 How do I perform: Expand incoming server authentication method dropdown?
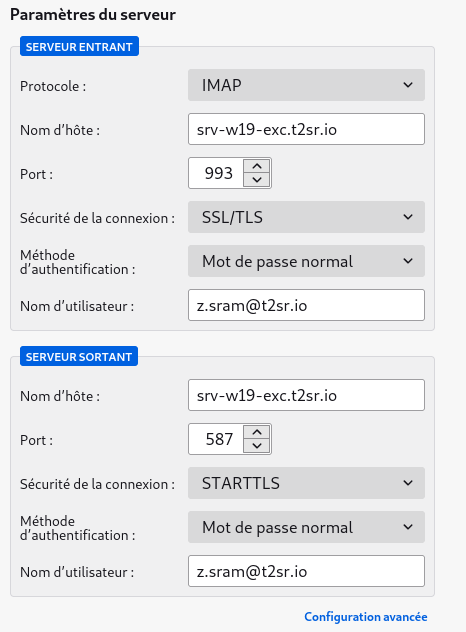click(306, 261)
